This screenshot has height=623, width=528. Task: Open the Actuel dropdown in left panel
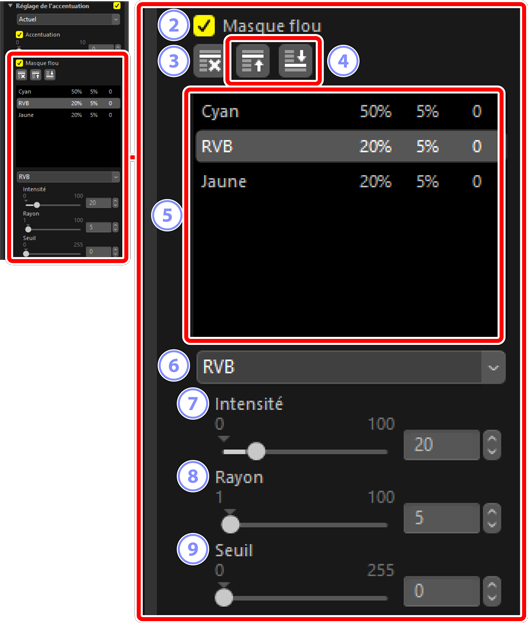[68, 19]
